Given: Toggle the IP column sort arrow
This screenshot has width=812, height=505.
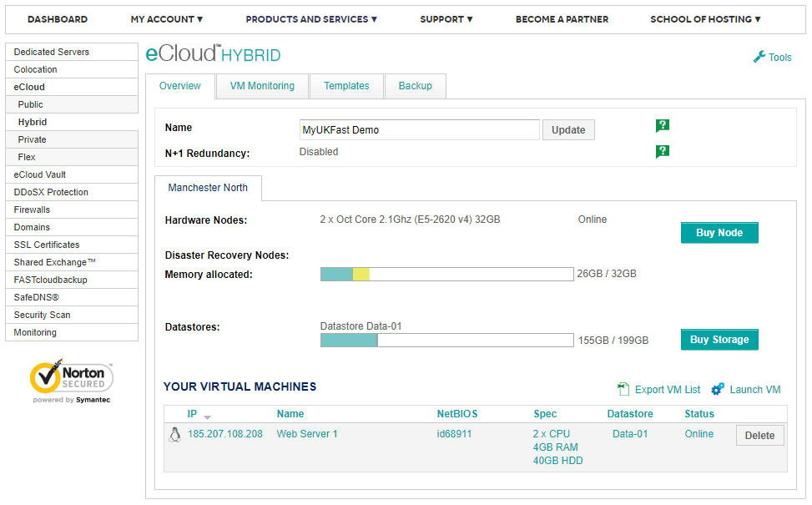Looking at the screenshot, I should (207, 417).
